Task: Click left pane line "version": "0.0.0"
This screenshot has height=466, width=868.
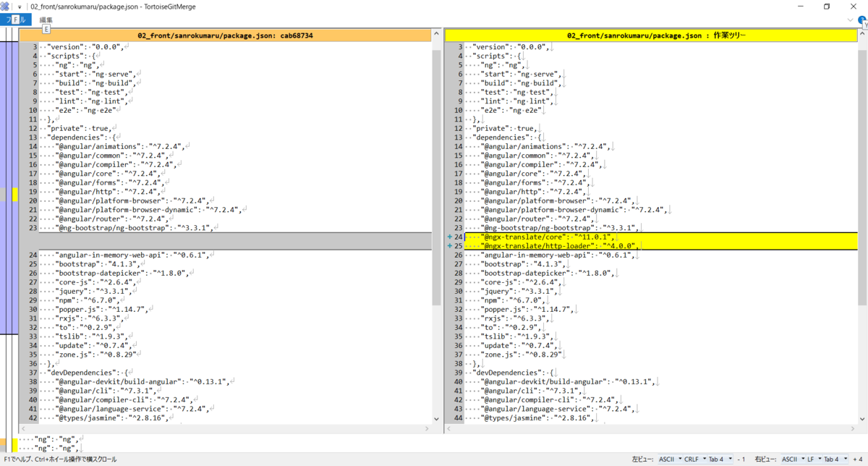Action: click(87, 46)
